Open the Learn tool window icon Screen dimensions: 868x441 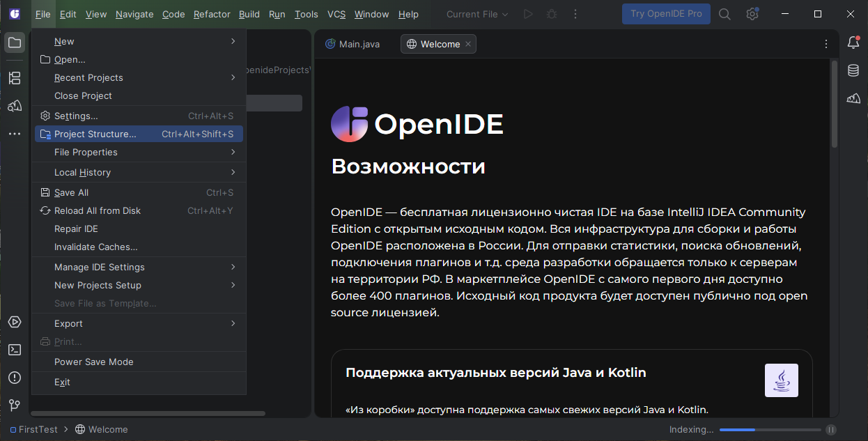(14, 106)
